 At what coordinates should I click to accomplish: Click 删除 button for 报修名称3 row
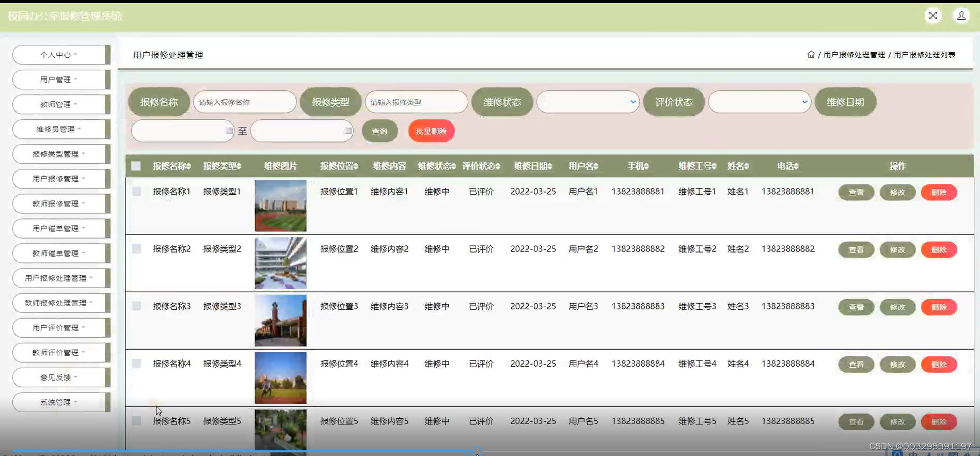point(939,307)
